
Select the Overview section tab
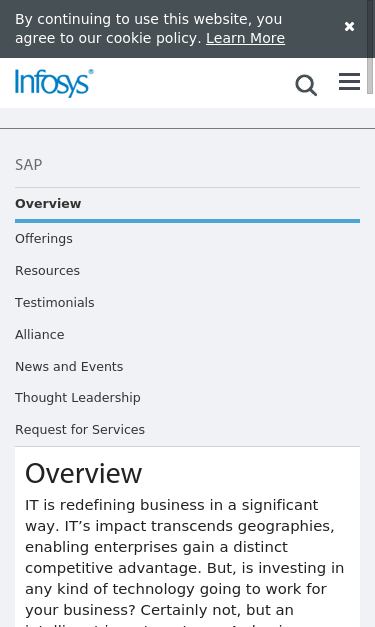(x=187, y=204)
